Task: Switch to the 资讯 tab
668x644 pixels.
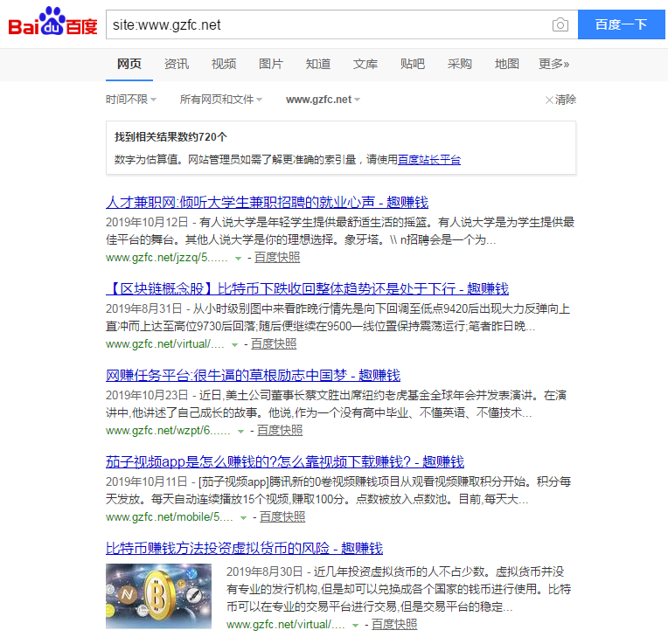Action: [x=177, y=64]
